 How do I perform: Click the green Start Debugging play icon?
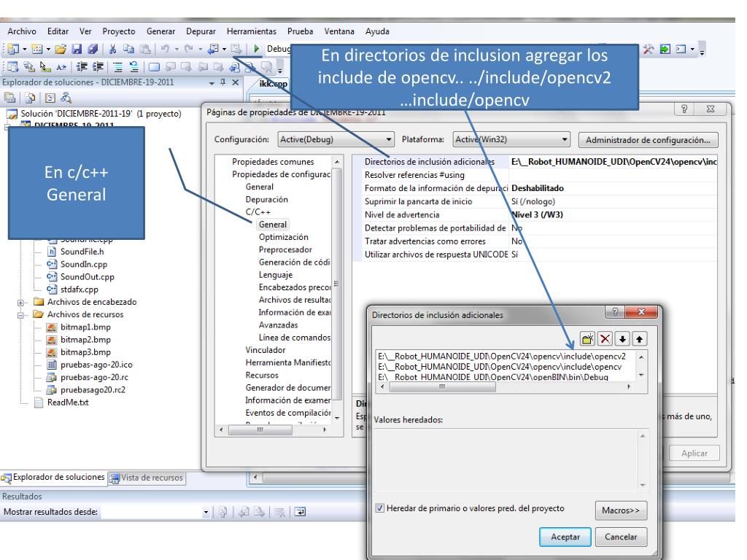click(x=256, y=49)
